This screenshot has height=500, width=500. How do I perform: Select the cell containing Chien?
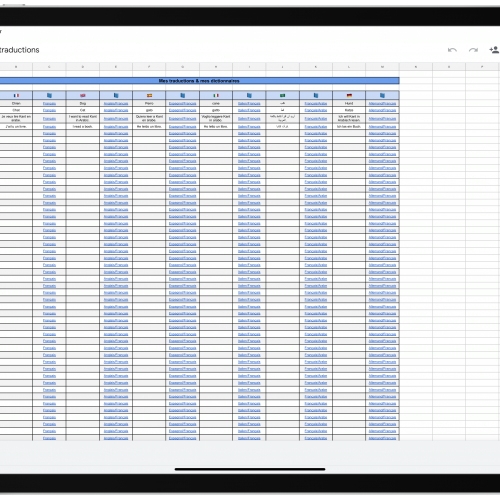coord(16,103)
